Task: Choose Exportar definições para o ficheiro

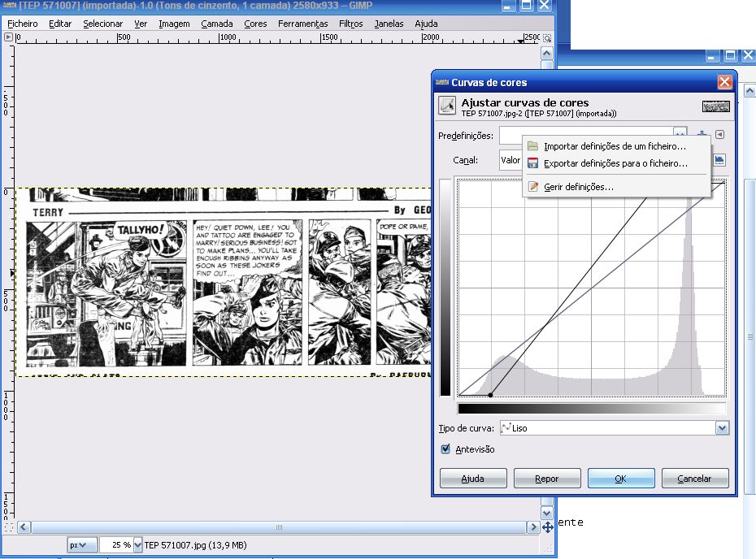Action: (616, 163)
